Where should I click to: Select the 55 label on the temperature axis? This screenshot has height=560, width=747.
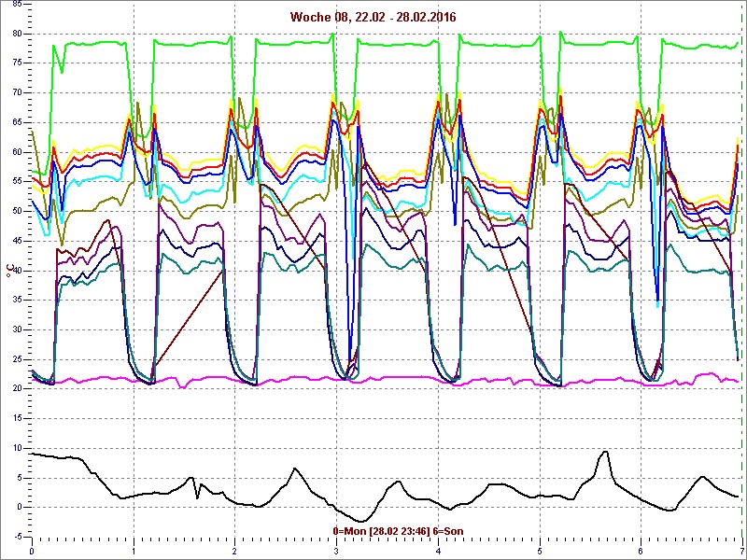click(17, 181)
